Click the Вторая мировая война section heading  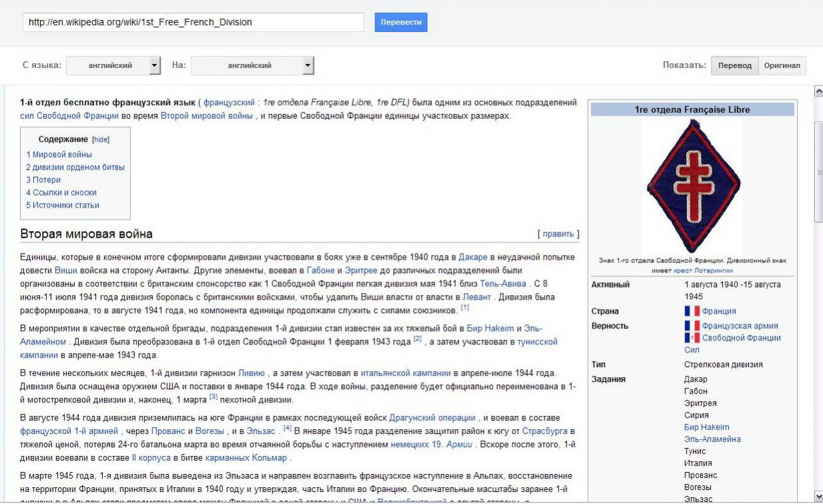(x=86, y=234)
